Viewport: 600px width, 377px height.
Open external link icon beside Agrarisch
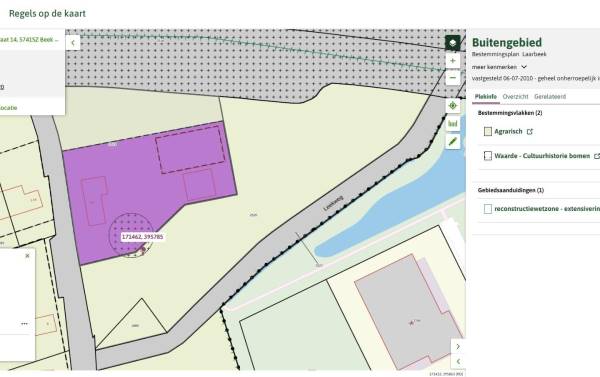(530, 132)
